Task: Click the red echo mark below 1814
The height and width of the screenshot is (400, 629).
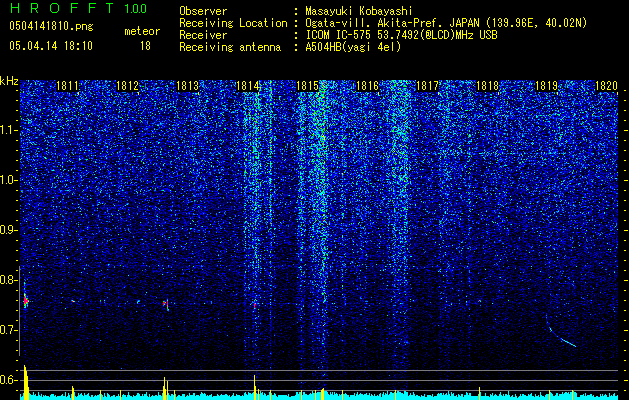Action: click(x=254, y=306)
